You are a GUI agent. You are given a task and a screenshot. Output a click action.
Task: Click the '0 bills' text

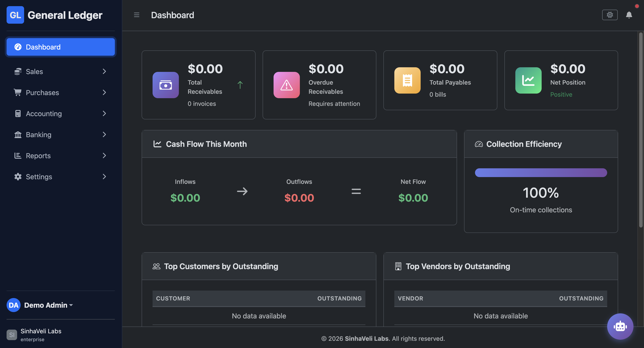[438, 94]
